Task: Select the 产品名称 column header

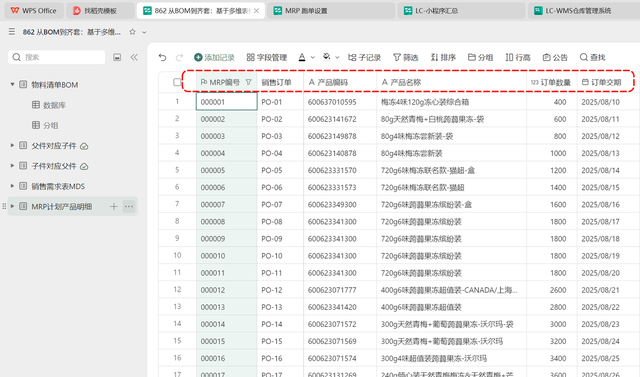Action: tap(451, 82)
